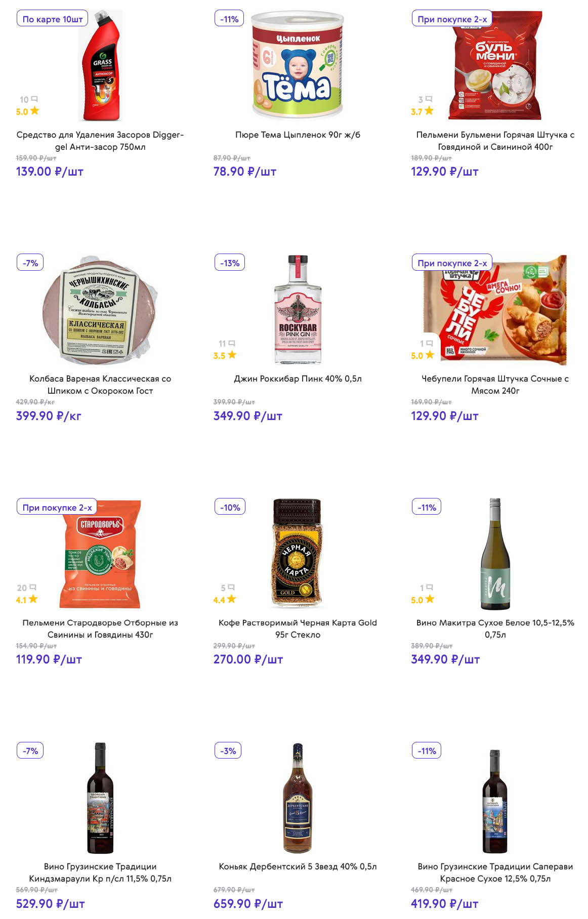Click the Бульмени dumplings package image
This screenshot has width=588, height=919.
[x=495, y=66]
